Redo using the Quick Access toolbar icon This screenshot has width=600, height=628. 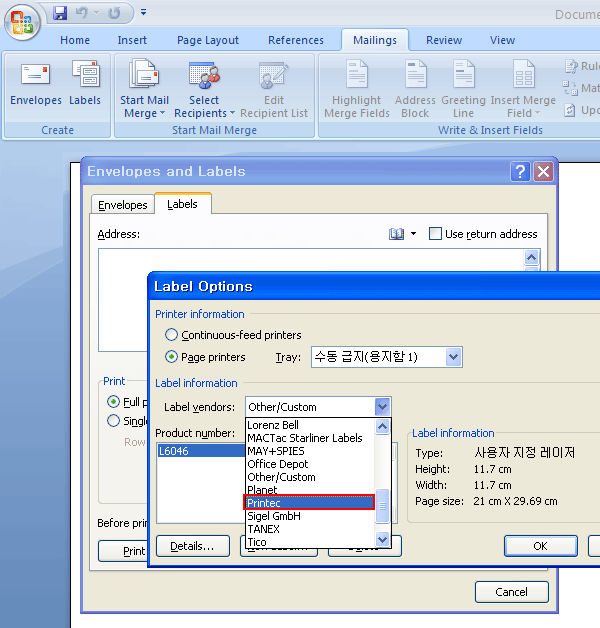click(115, 13)
